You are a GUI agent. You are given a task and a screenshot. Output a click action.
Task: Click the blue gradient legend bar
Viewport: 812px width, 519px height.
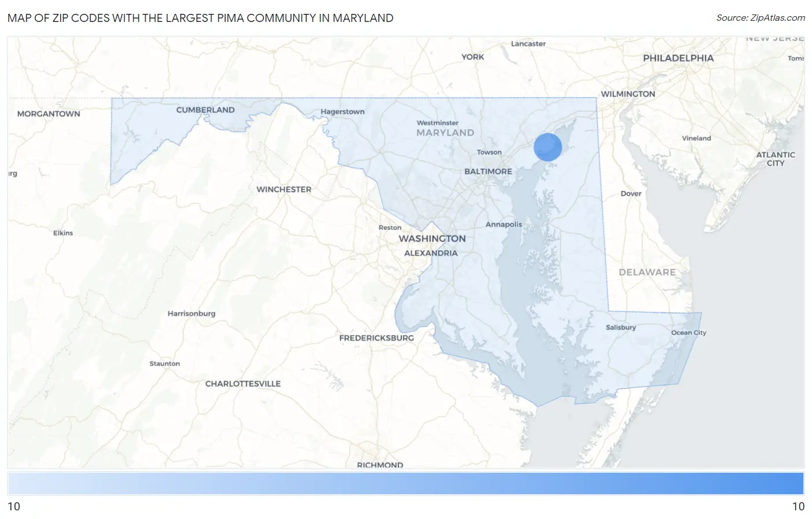pos(405,483)
